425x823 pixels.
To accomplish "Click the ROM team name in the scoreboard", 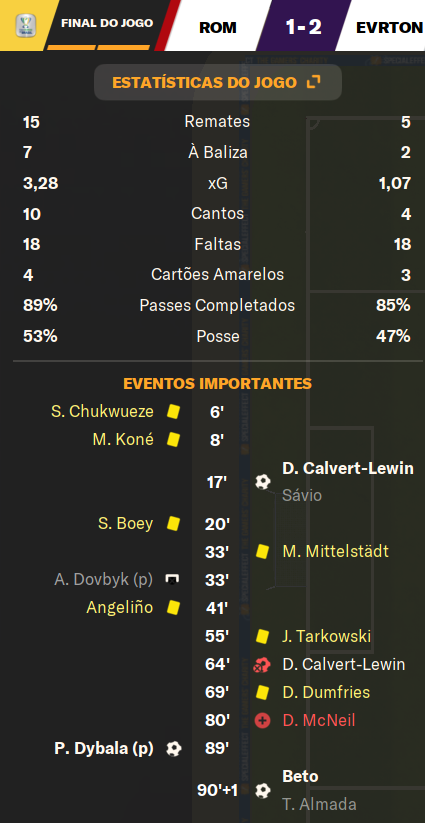I will 218,27.
